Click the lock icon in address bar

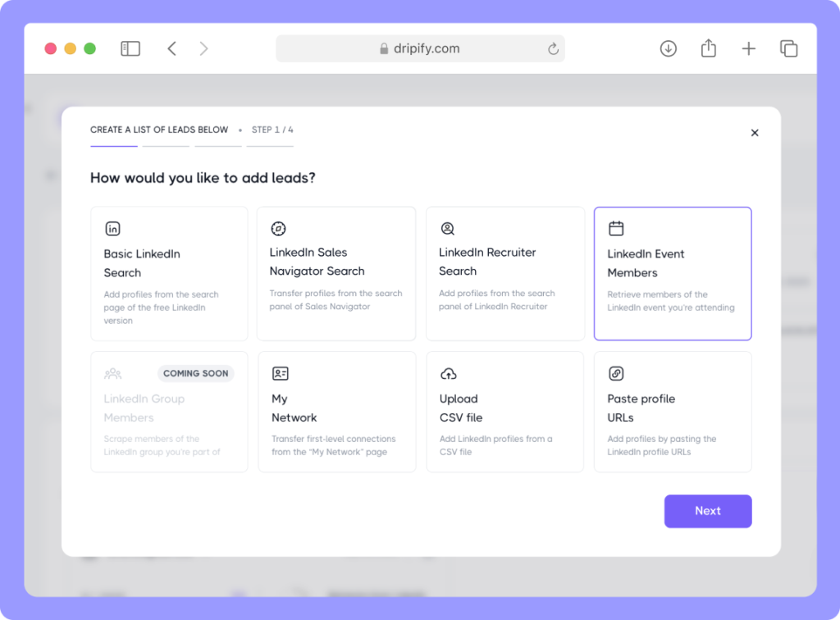click(x=384, y=48)
